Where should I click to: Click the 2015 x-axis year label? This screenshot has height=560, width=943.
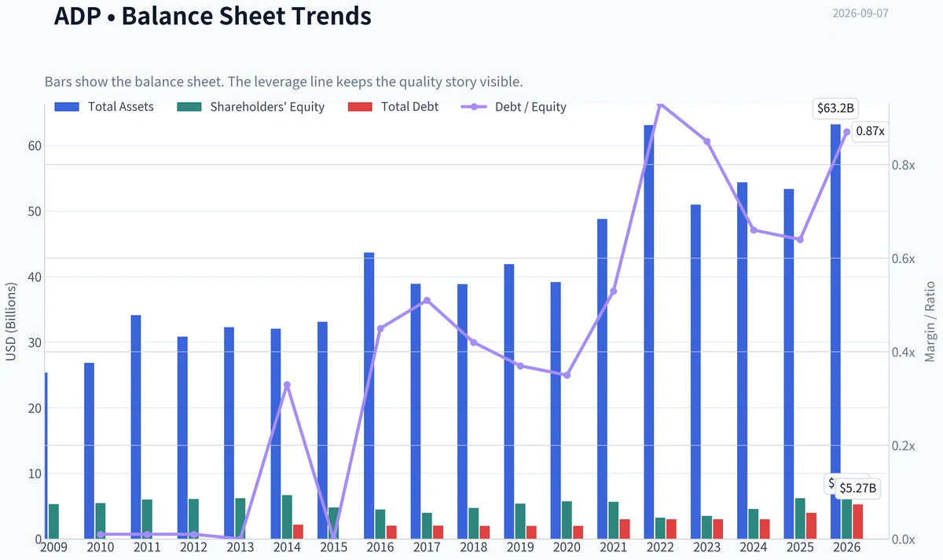click(333, 547)
